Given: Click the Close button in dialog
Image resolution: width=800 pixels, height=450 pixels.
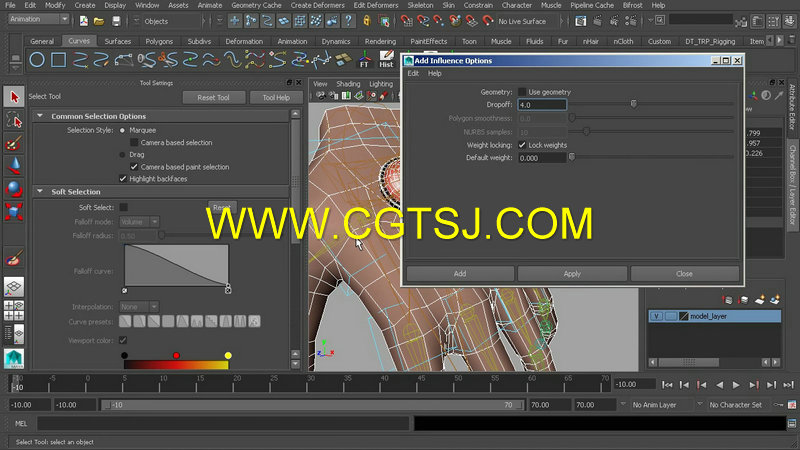Looking at the screenshot, I should 684,273.
